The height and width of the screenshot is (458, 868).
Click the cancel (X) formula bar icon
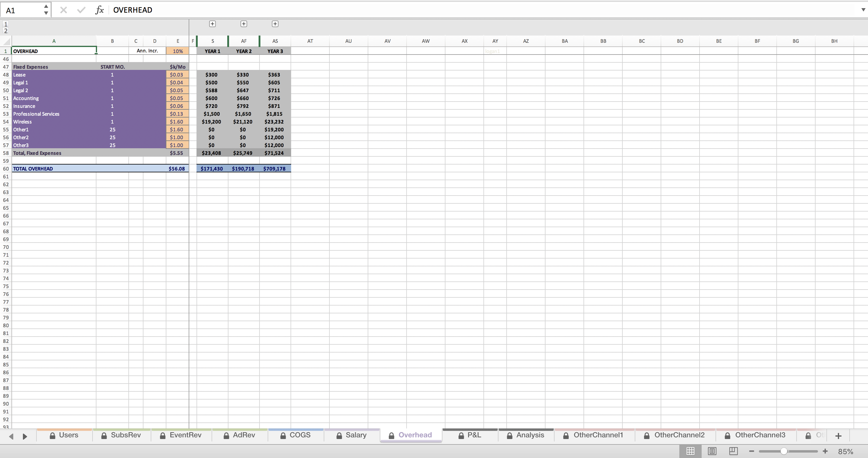(x=63, y=10)
